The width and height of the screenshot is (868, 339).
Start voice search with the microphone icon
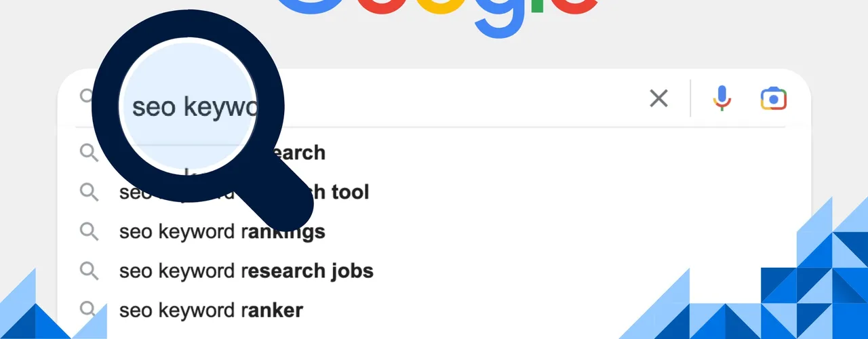(722, 99)
